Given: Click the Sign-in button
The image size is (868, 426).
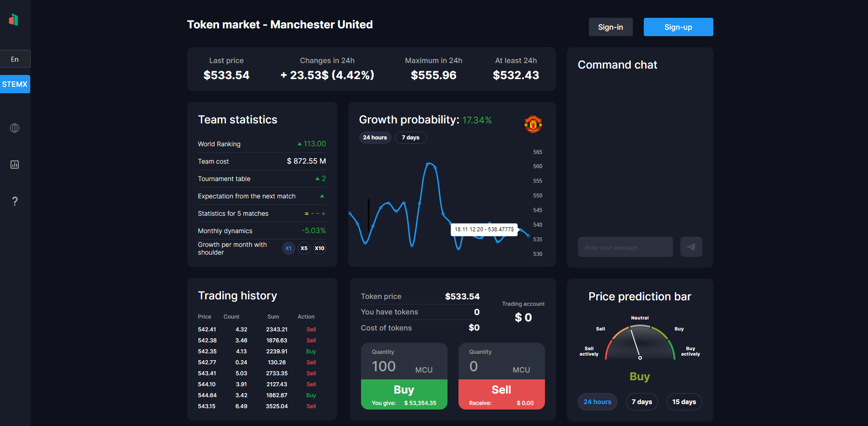Looking at the screenshot, I should [x=610, y=27].
